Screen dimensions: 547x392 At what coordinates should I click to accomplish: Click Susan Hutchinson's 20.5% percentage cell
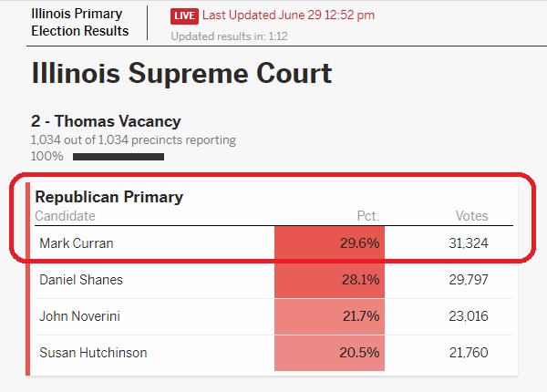[x=330, y=353]
